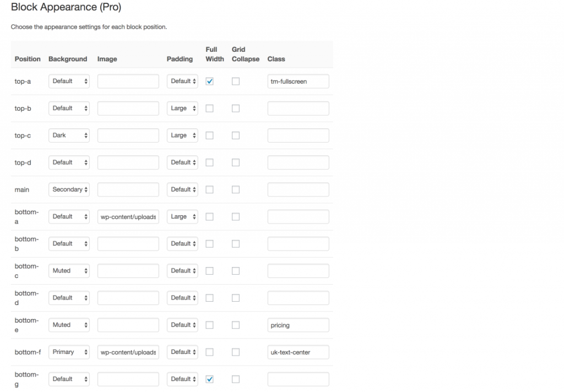Screen dimensions: 564x392
Task: Click the empty Image field for top-c
Action: (128, 135)
